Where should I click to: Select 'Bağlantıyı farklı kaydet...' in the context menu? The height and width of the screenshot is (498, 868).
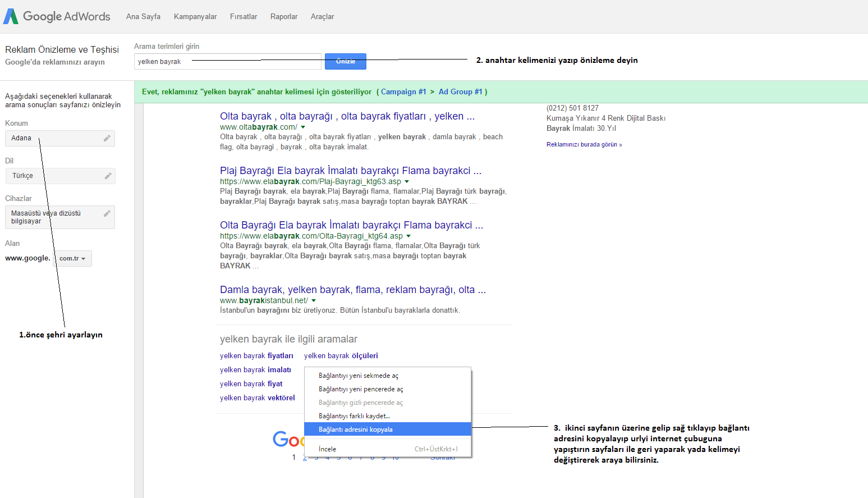[388, 416]
